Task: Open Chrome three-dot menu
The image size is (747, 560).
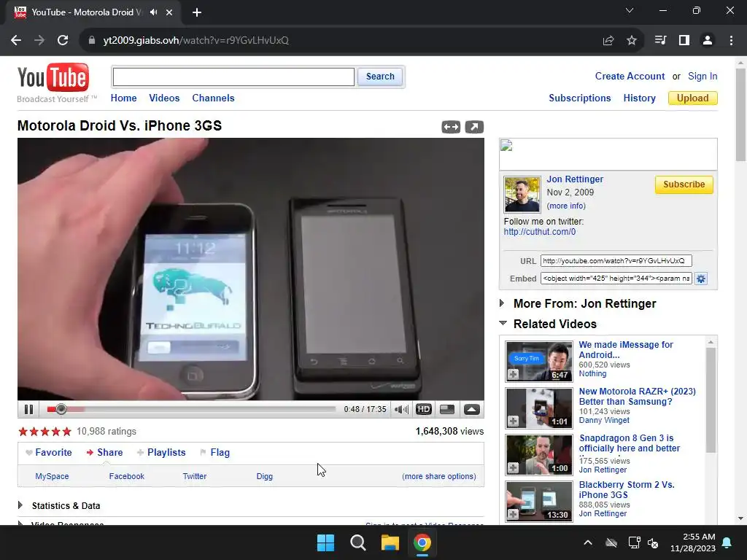Action: [x=731, y=41]
